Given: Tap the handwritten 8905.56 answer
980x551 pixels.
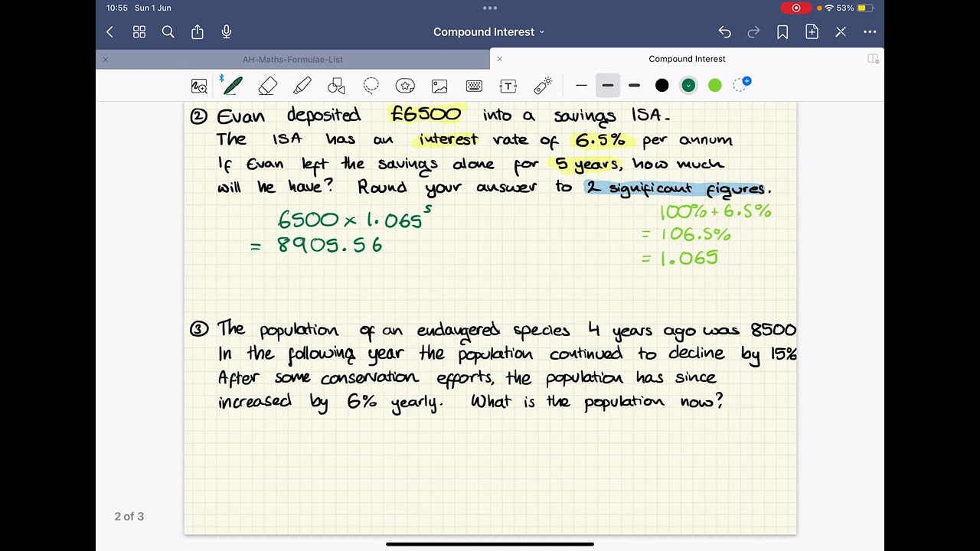Looking at the screenshot, I should pyautogui.click(x=330, y=245).
